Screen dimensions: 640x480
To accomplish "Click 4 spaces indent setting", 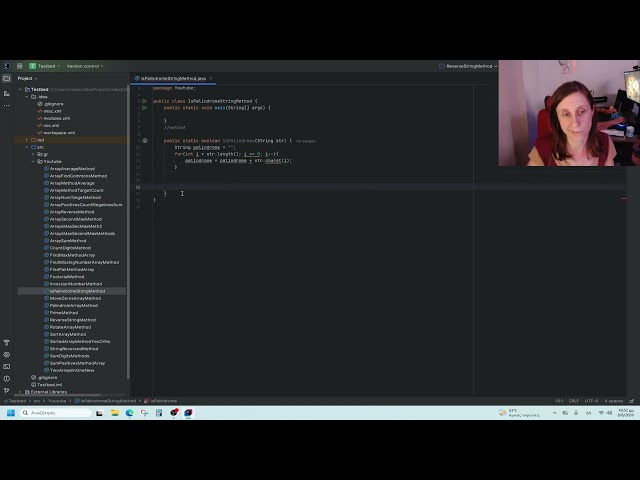I will 614,401.
